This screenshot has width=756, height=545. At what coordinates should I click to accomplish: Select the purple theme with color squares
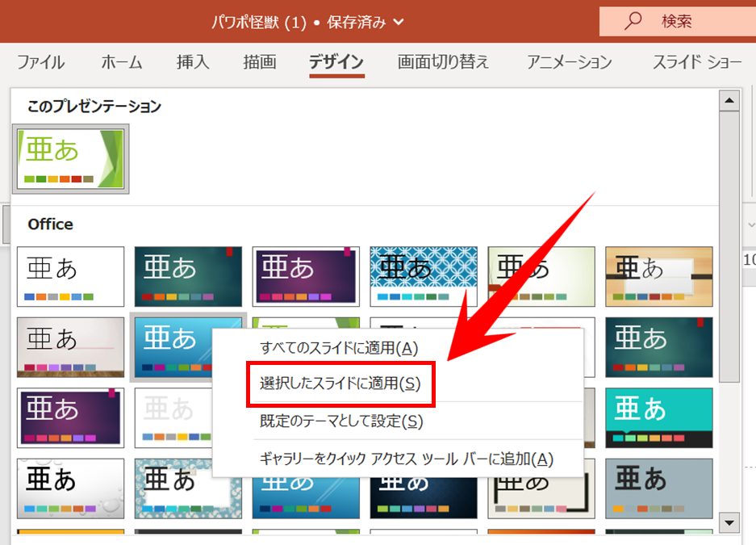(x=305, y=276)
